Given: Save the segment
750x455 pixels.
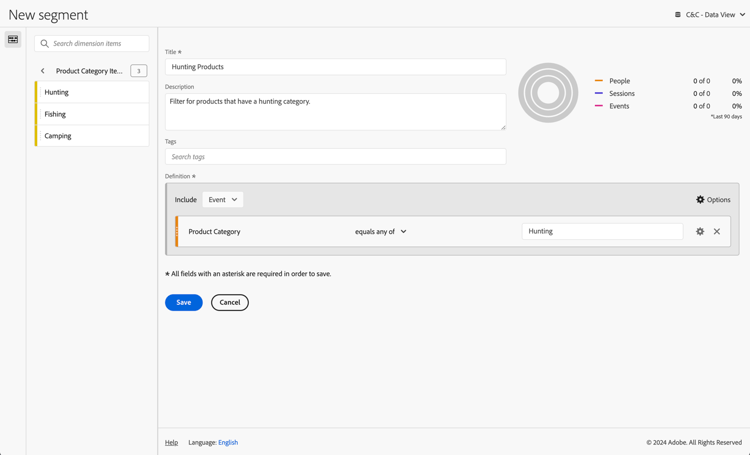Looking at the screenshot, I should [183, 302].
